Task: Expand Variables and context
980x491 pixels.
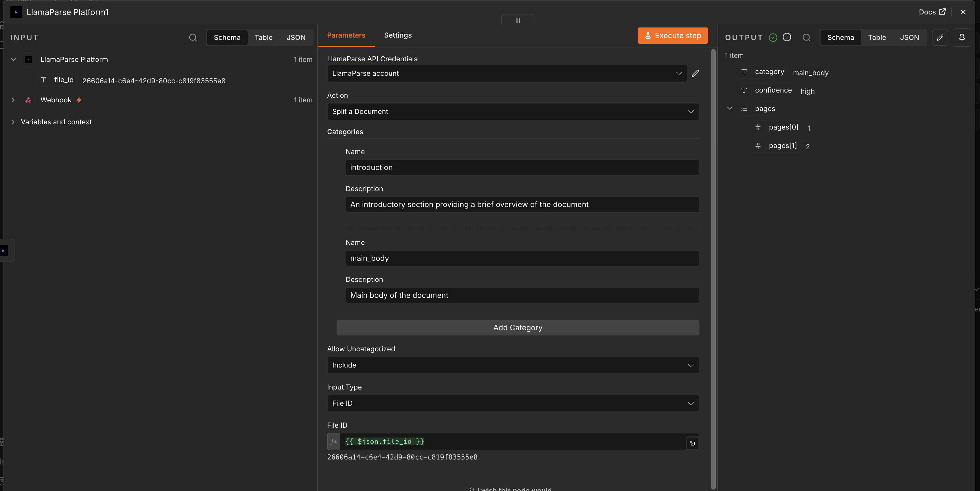Action: click(x=13, y=122)
